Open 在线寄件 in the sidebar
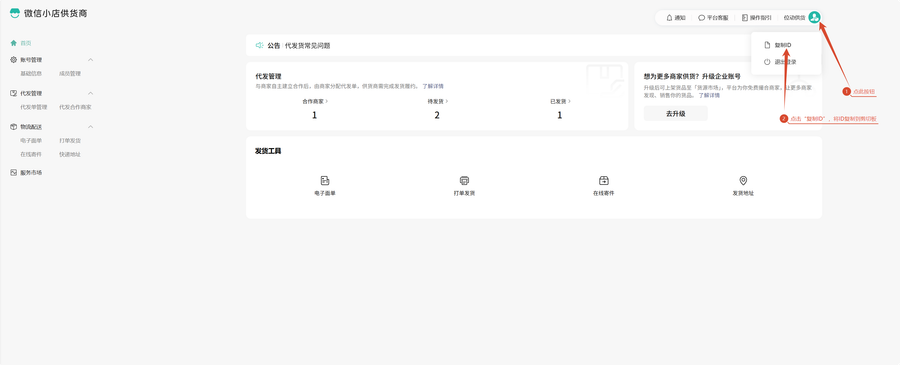The image size is (900, 365). [x=31, y=154]
